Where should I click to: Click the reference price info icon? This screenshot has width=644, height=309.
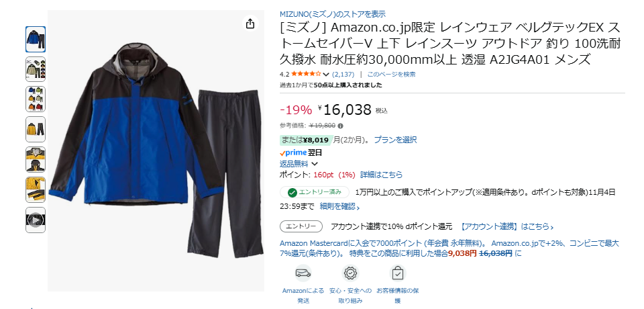click(x=341, y=126)
